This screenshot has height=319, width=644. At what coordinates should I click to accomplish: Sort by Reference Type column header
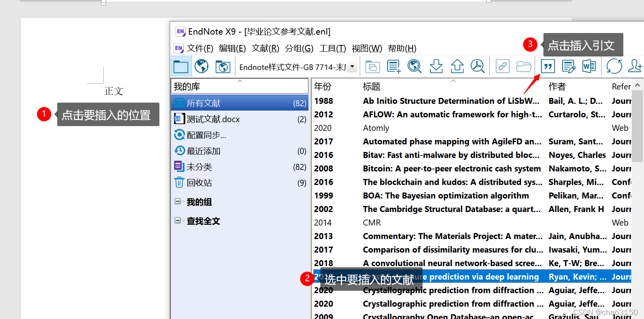(x=621, y=86)
